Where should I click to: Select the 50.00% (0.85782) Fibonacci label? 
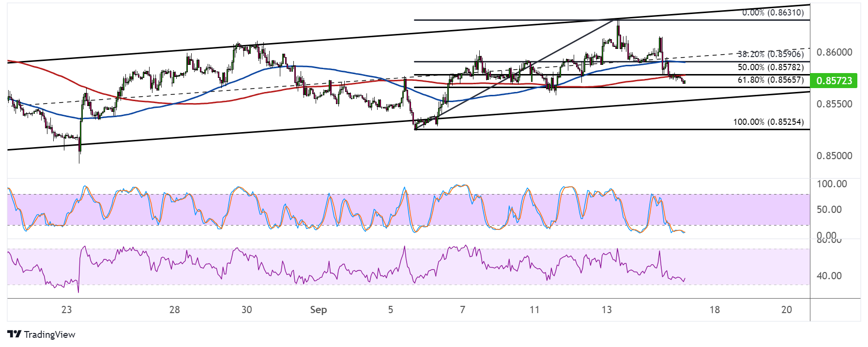tap(770, 67)
